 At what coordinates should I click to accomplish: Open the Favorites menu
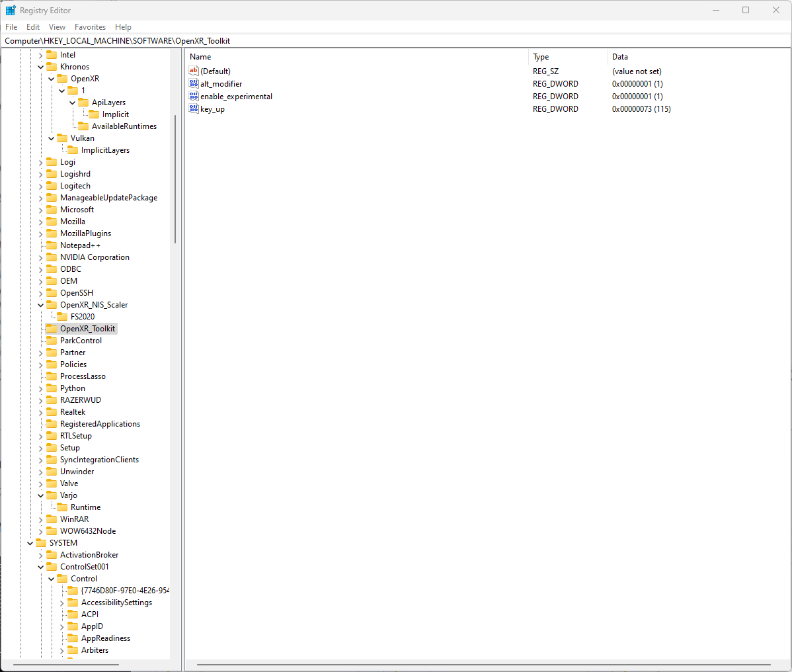(x=91, y=26)
